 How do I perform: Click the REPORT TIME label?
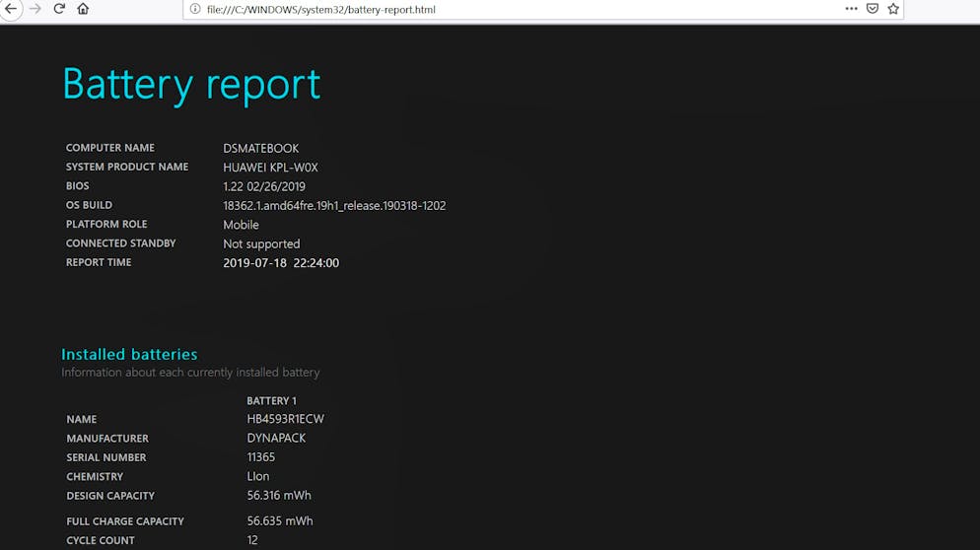(99, 262)
